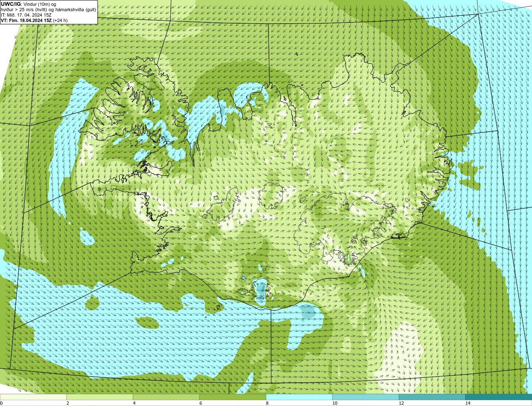The width and height of the screenshot is (532, 406).
Task: Click the 8–10 m/s light cyan legend segment
Action: [x=299, y=397]
